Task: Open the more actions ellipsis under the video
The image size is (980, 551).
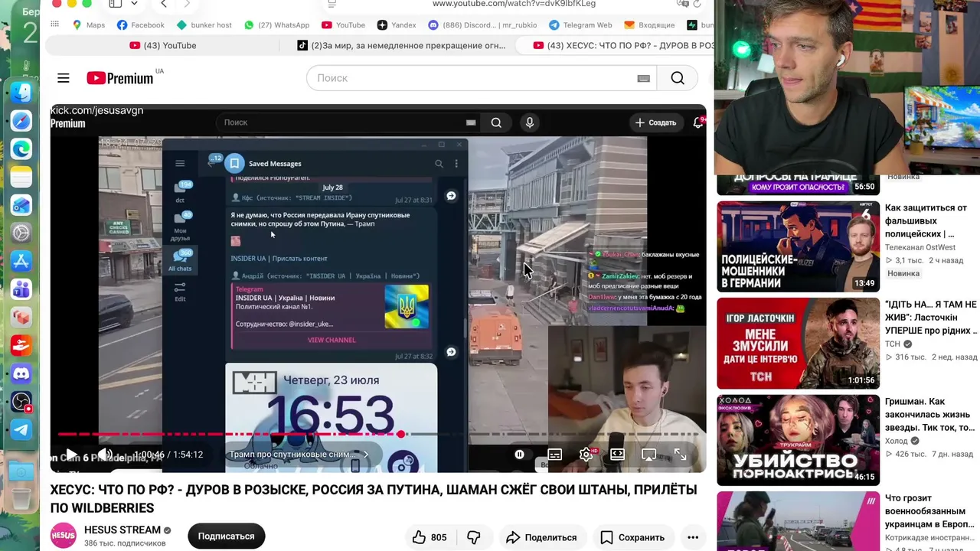Action: 693,537
